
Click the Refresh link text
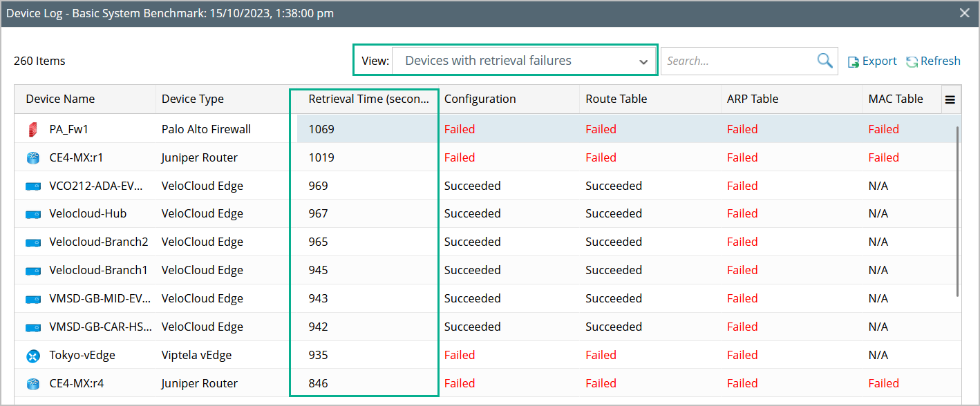pos(941,61)
